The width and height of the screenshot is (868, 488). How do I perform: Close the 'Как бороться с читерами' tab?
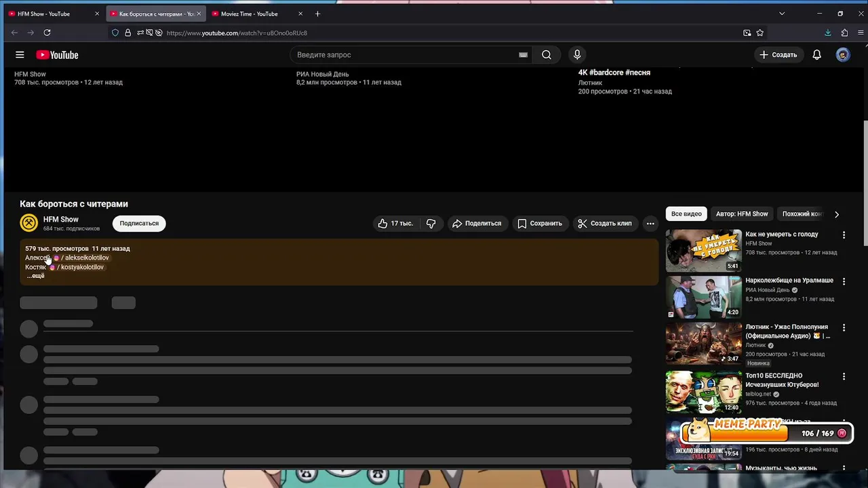pos(199,14)
